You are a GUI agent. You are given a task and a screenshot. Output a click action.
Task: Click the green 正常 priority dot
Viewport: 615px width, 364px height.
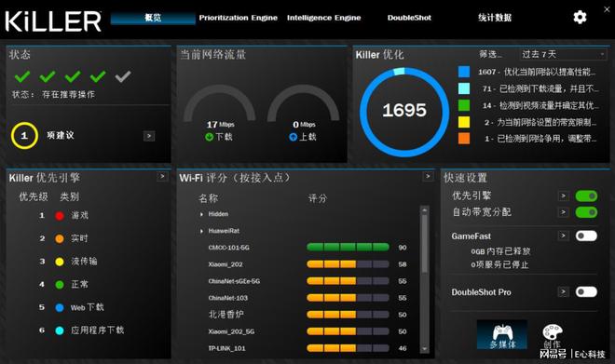click(60, 285)
